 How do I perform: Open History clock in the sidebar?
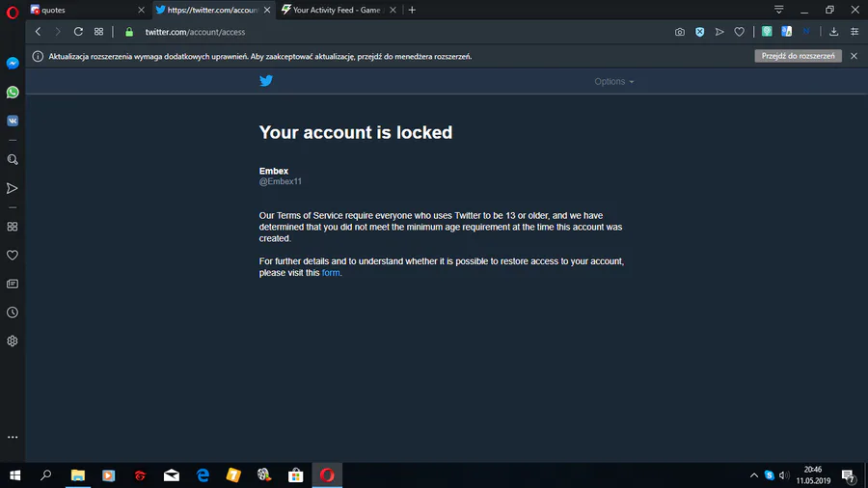(13, 312)
